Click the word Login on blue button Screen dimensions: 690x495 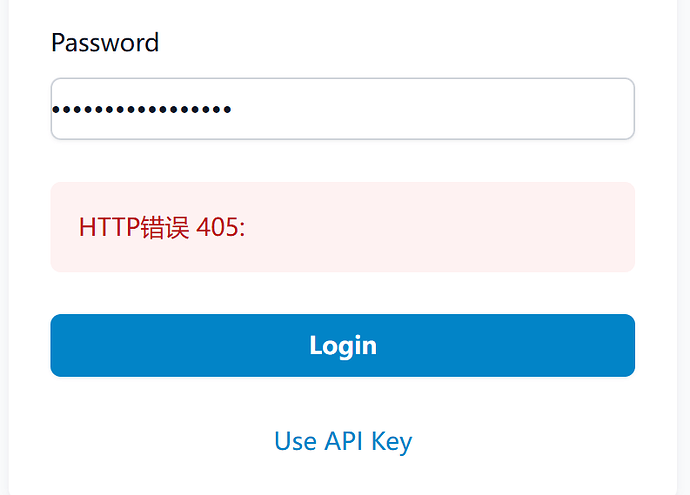pos(343,346)
